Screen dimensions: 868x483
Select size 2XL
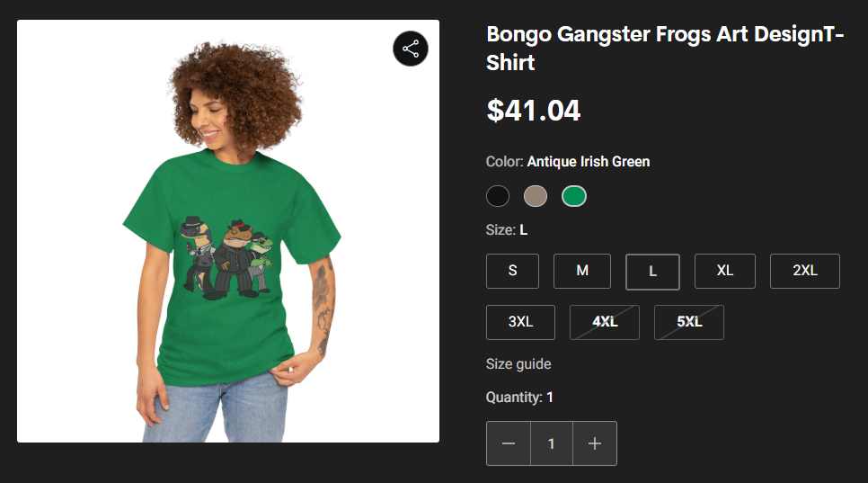805,271
